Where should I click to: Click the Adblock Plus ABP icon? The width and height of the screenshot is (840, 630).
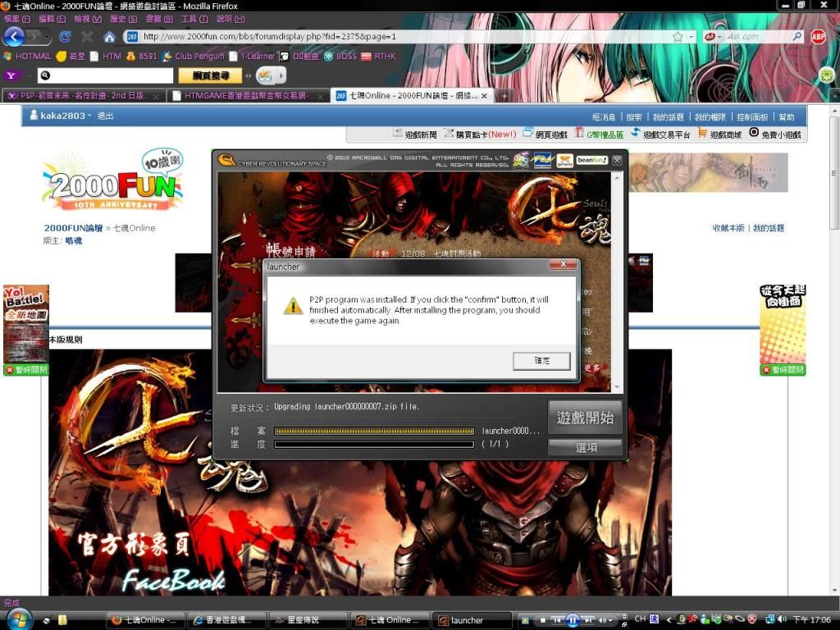pyautogui.click(x=818, y=37)
